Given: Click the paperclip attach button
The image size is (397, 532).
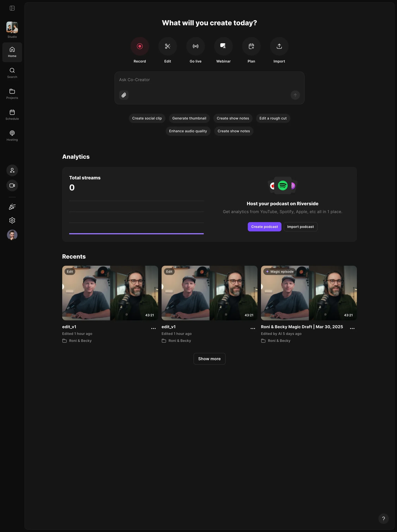Looking at the screenshot, I should point(124,95).
